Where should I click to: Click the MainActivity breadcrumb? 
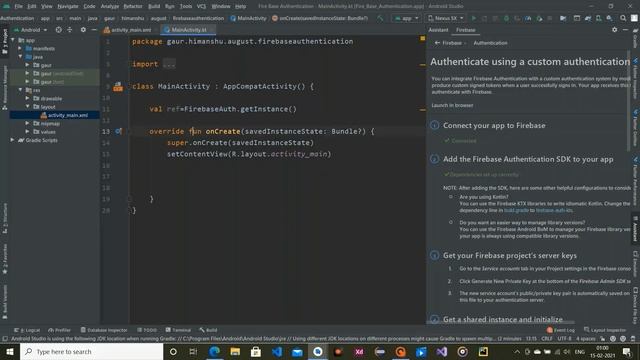[x=248, y=18]
